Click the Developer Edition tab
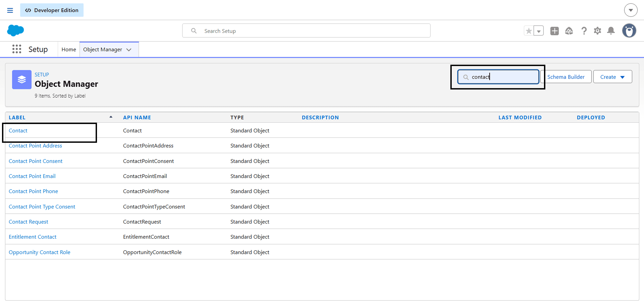 [x=52, y=10]
